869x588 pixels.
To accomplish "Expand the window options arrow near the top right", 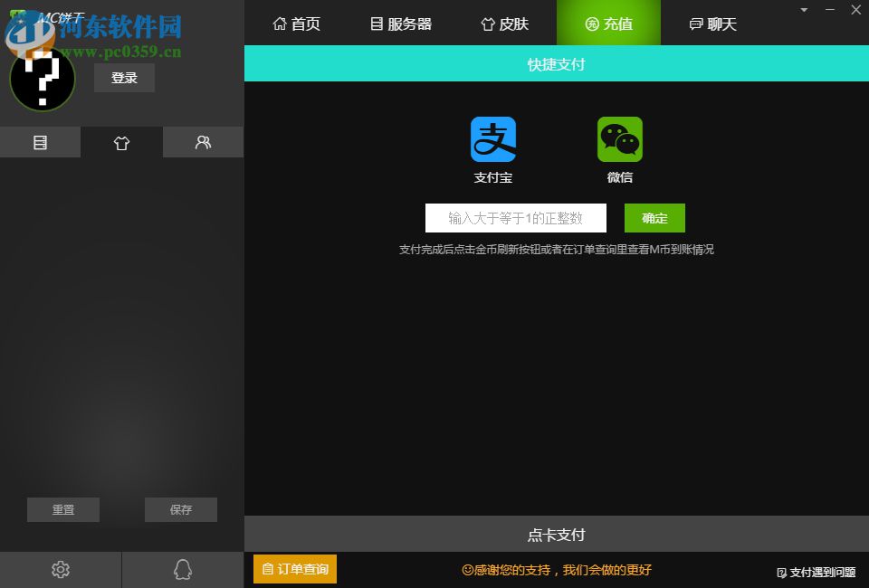I will 802,10.
